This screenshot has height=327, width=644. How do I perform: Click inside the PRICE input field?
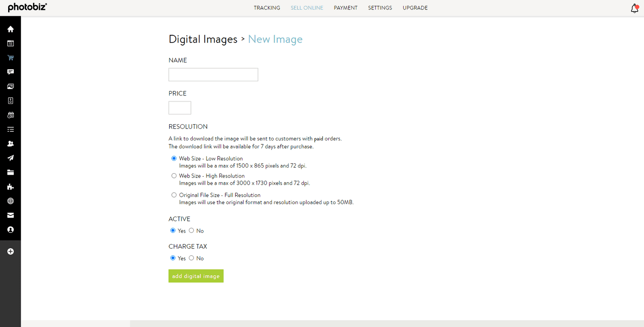[179, 107]
